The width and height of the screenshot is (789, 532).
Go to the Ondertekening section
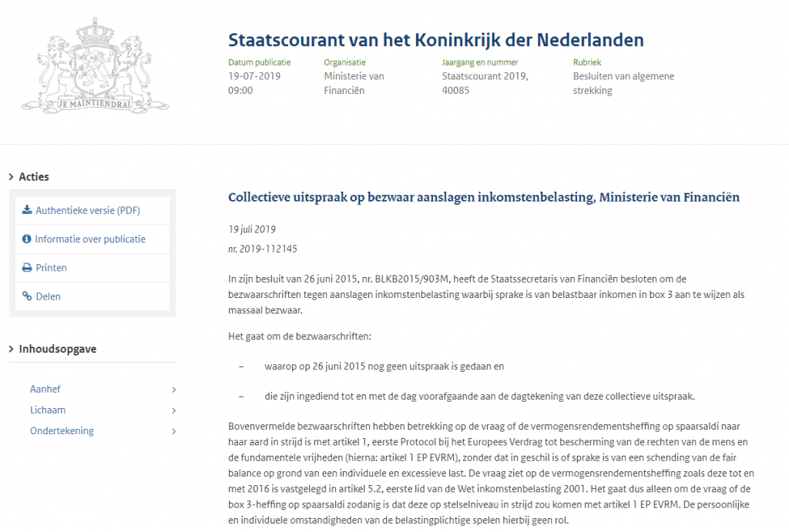62,431
